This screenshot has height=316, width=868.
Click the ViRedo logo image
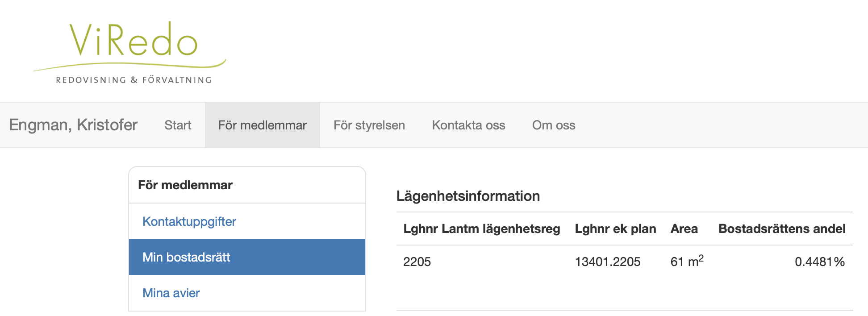tap(129, 52)
